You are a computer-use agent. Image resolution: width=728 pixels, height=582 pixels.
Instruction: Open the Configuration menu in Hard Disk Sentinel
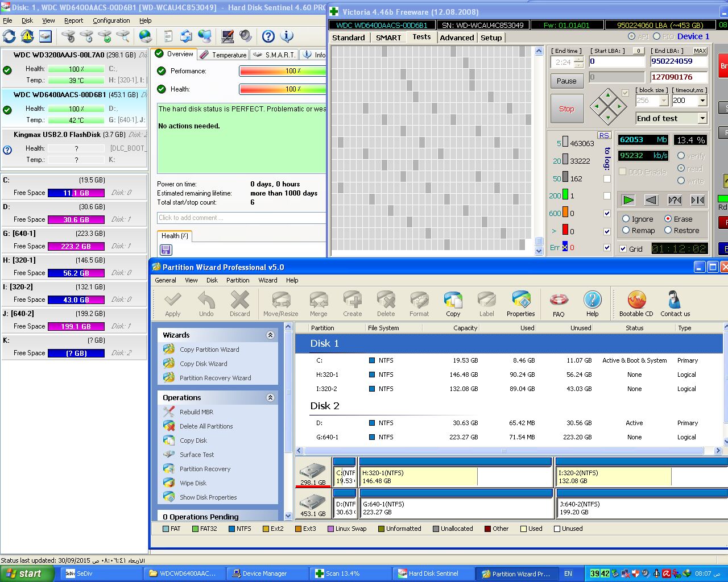point(111,20)
